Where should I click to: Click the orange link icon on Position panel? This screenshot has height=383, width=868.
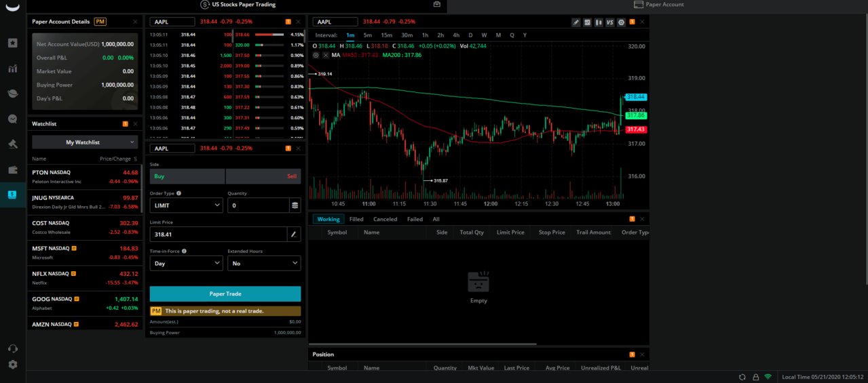tap(633, 355)
